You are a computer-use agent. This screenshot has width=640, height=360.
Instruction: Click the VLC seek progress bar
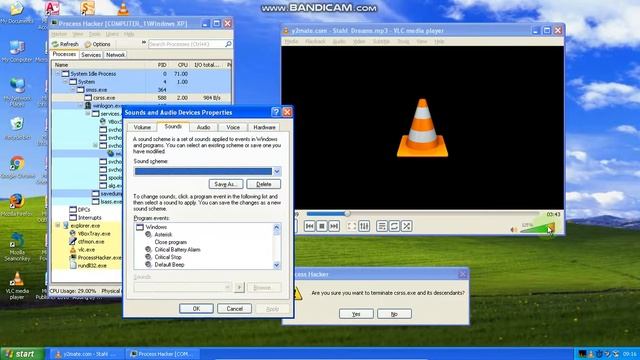click(422, 213)
